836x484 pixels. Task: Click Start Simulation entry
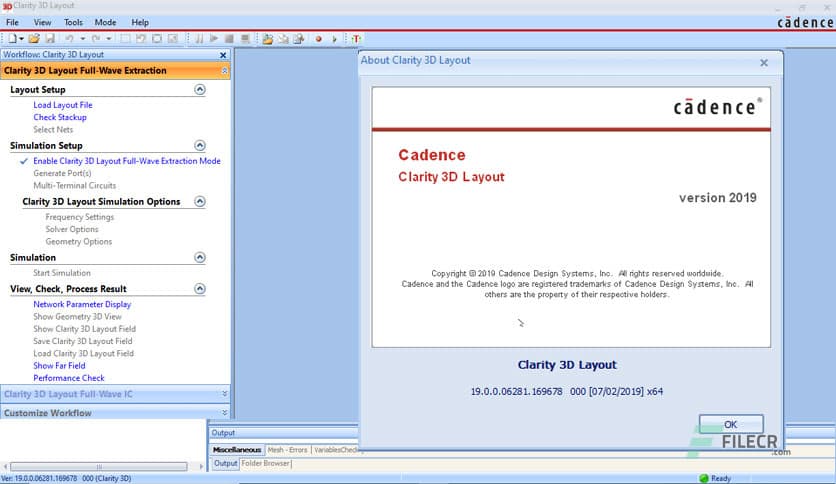(62, 273)
